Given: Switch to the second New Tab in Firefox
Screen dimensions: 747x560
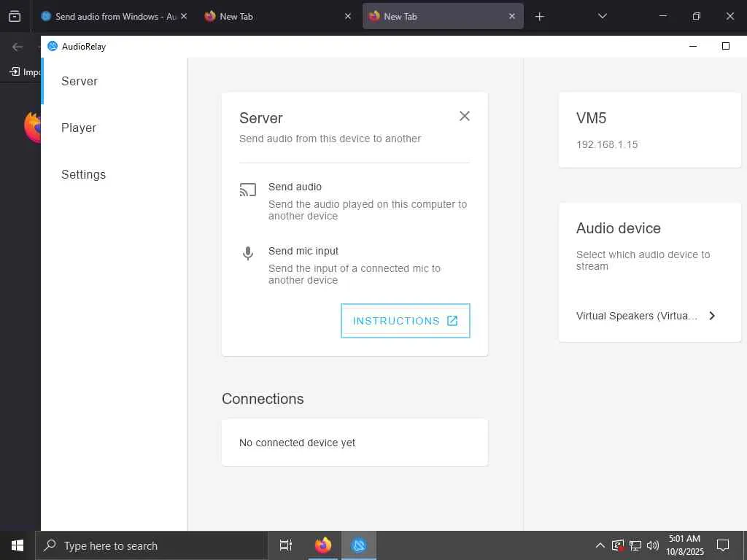Looking at the screenshot, I should pos(277,16).
